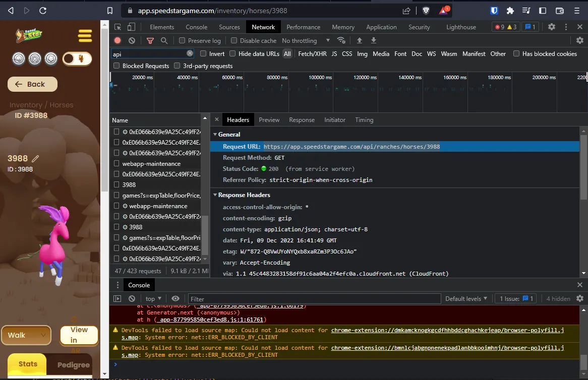
Task: Filter requests by Img type
Action: tap(362, 53)
